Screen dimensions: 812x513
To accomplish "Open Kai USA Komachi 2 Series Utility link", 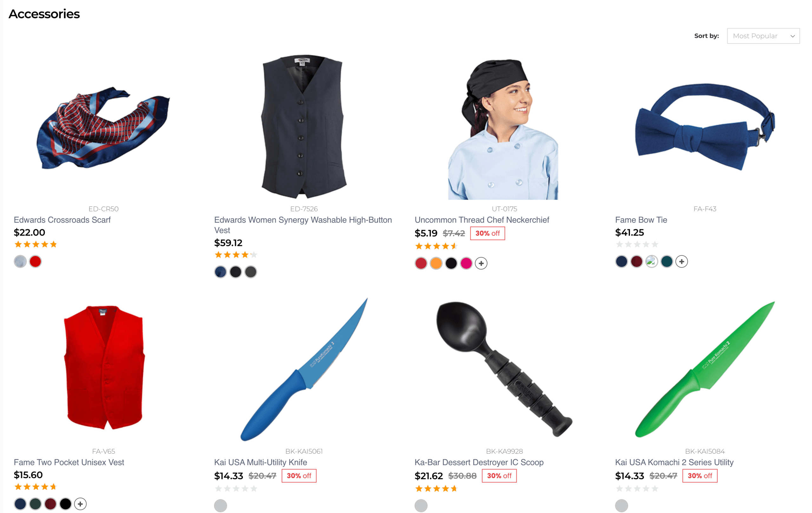I will pos(674,463).
